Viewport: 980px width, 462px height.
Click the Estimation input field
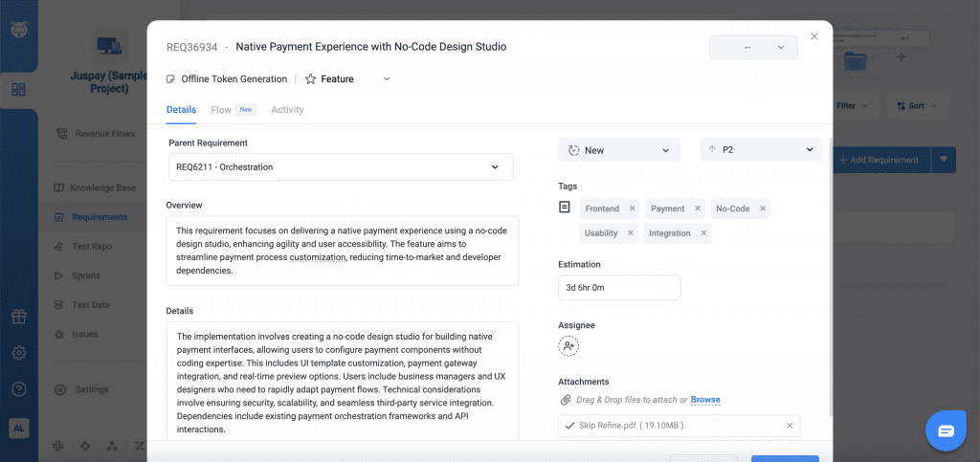click(x=619, y=287)
